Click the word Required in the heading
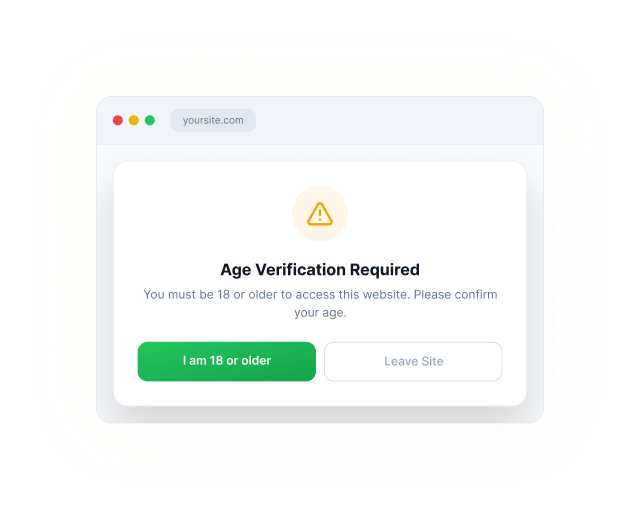This screenshot has width=640, height=520. pyautogui.click(x=384, y=270)
